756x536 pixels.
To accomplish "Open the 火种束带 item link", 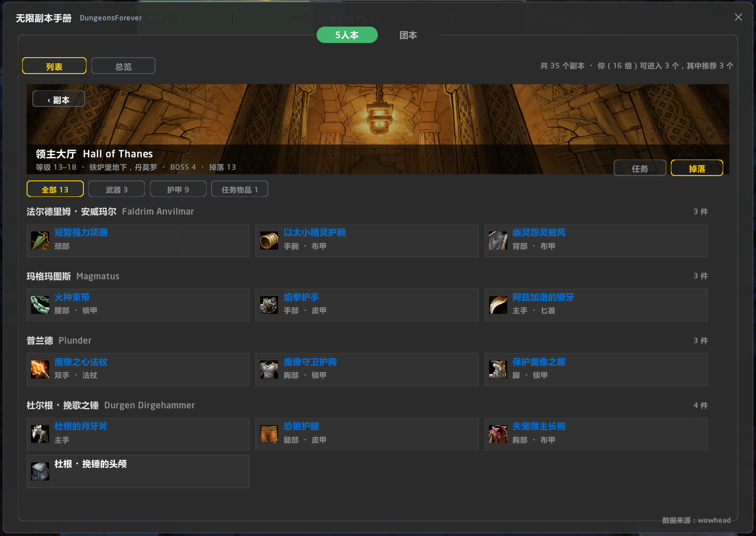I will 72,297.
